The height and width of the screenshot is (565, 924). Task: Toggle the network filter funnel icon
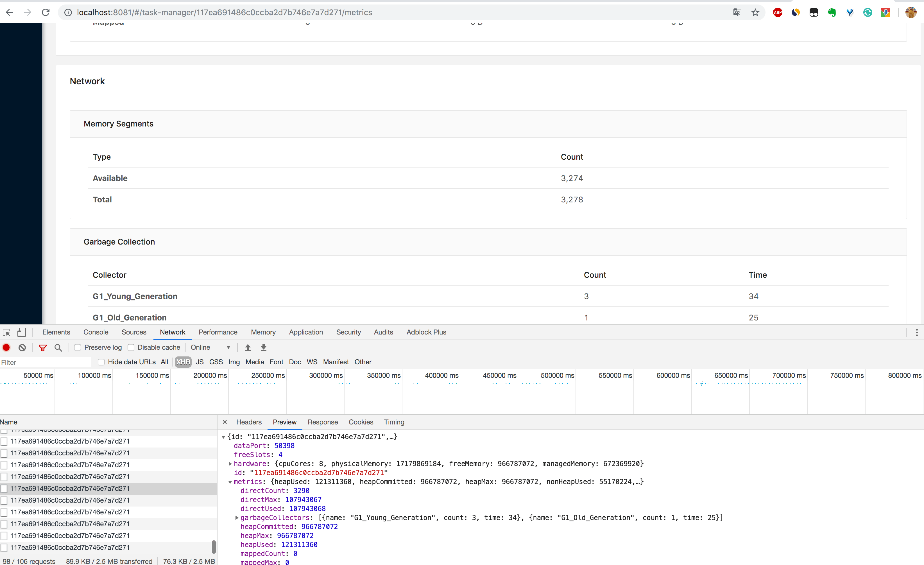click(x=43, y=348)
